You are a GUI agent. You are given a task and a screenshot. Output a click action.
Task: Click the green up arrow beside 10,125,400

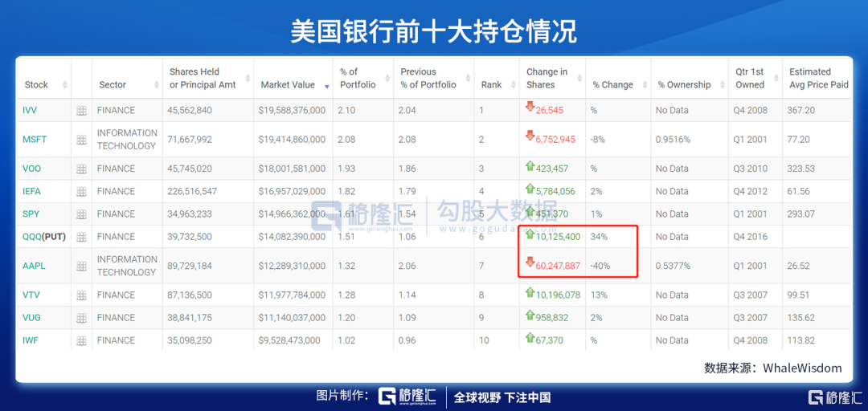[530, 234]
